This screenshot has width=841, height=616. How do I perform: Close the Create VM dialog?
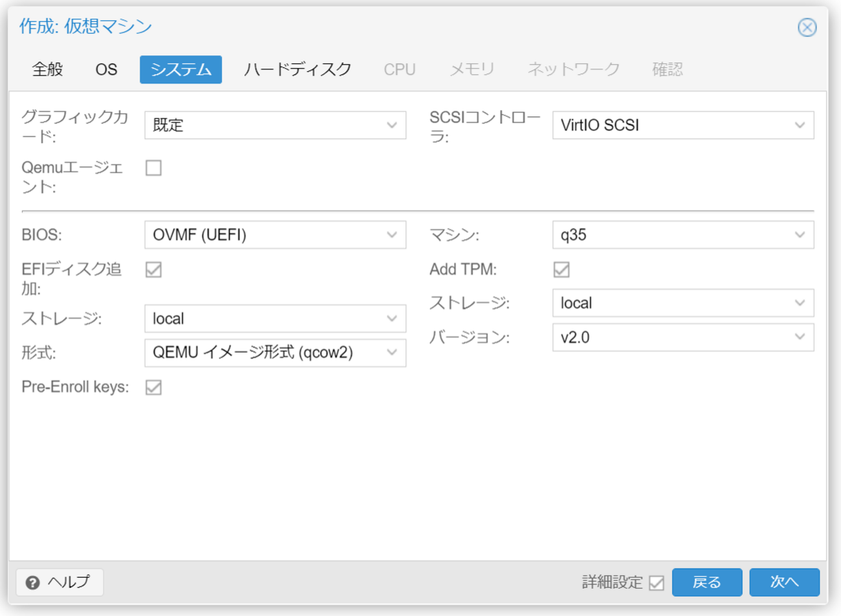807,27
